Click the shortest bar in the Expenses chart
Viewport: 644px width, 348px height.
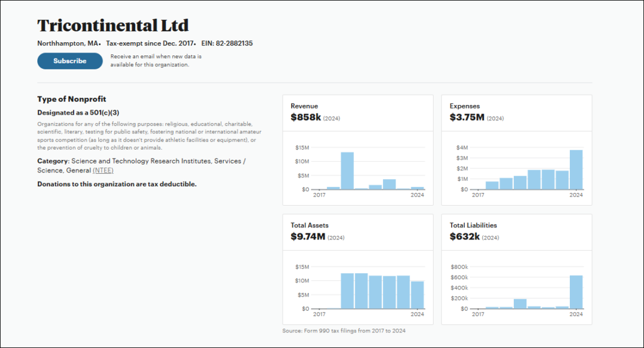tap(492, 185)
